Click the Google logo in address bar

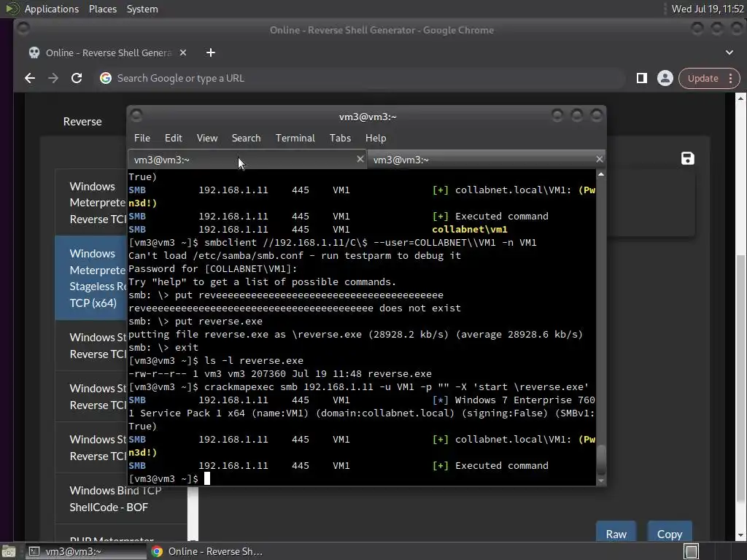pyautogui.click(x=106, y=78)
